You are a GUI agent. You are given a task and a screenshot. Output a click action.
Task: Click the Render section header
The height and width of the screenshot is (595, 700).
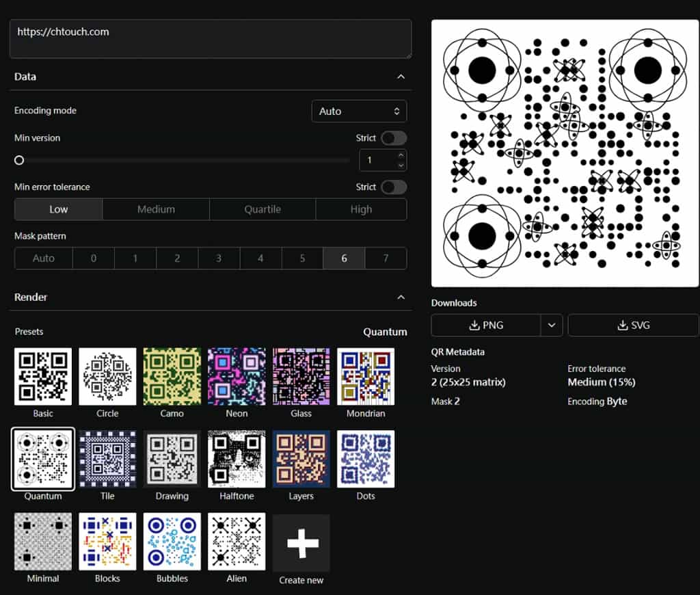click(211, 297)
